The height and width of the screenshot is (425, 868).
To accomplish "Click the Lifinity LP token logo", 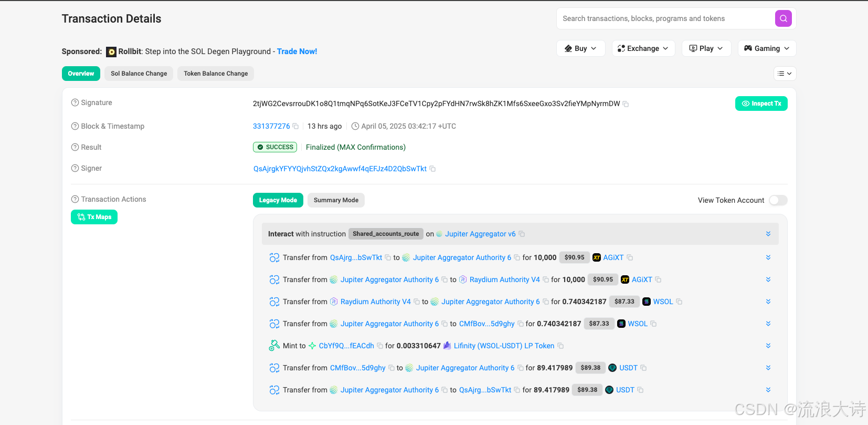I will point(447,346).
